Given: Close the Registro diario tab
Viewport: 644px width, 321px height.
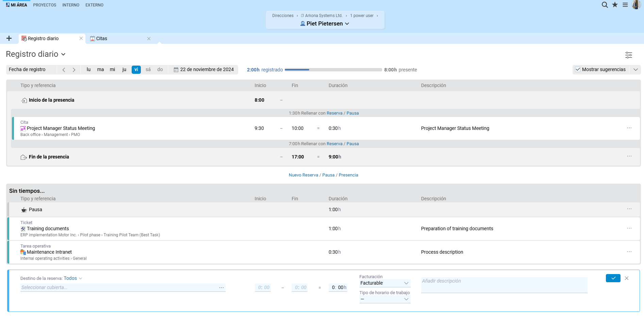Looking at the screenshot, I should [81, 38].
